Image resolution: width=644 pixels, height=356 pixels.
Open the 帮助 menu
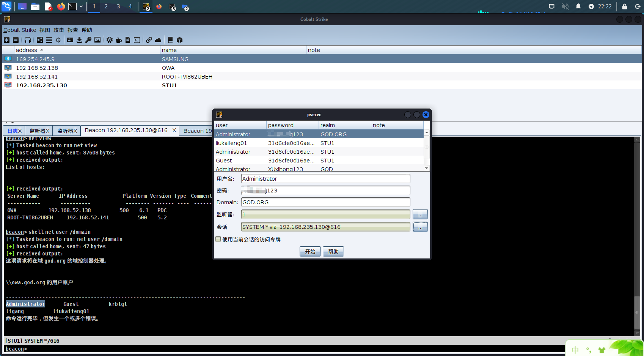click(87, 30)
